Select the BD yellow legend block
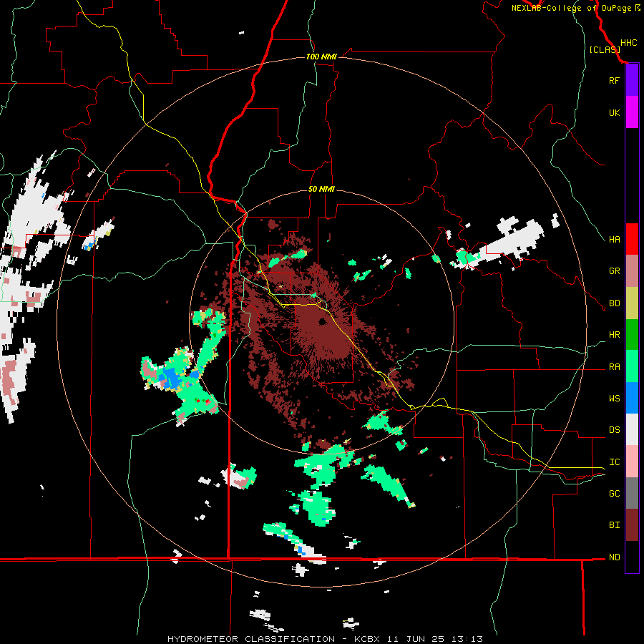Viewport: 644px width, 644px height. tap(632, 303)
